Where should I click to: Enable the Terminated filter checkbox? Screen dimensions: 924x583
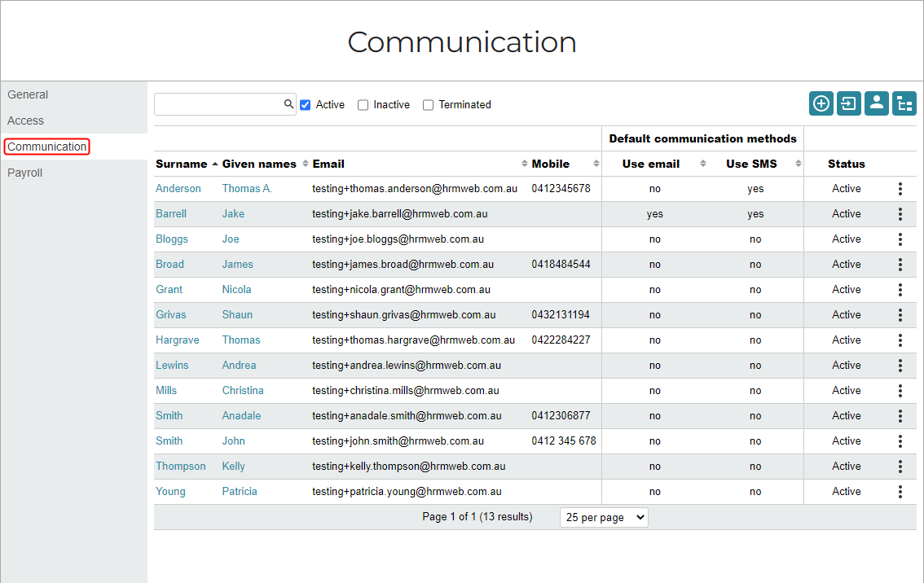point(429,105)
